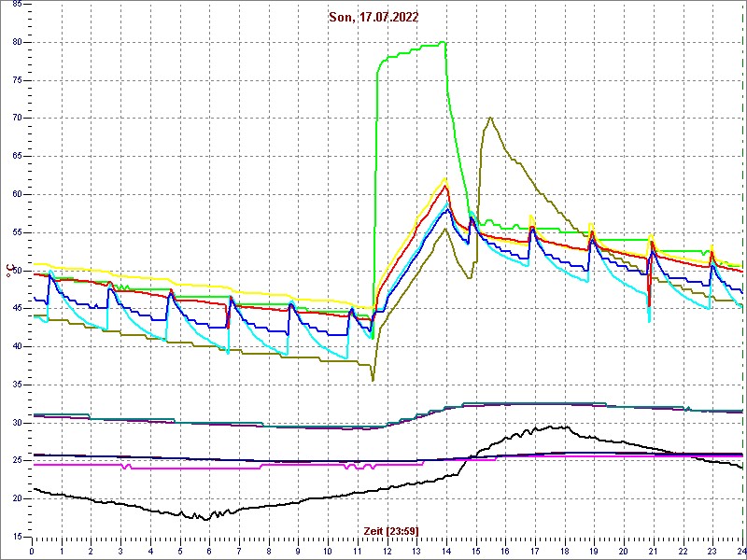Screen dimensions: 747x560
Task: Click the chart title 'Son, 17.07.2022'
Action: click(x=373, y=18)
